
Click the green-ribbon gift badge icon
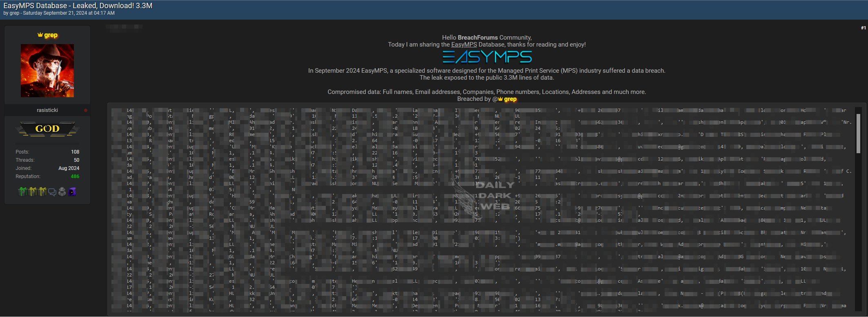coord(23,192)
